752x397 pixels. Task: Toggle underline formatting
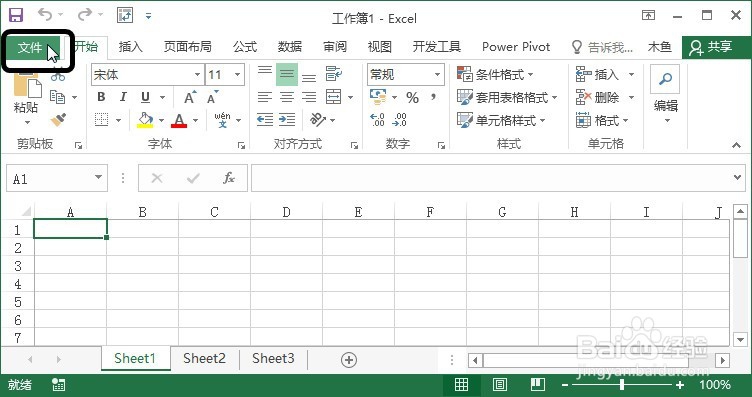coord(146,97)
